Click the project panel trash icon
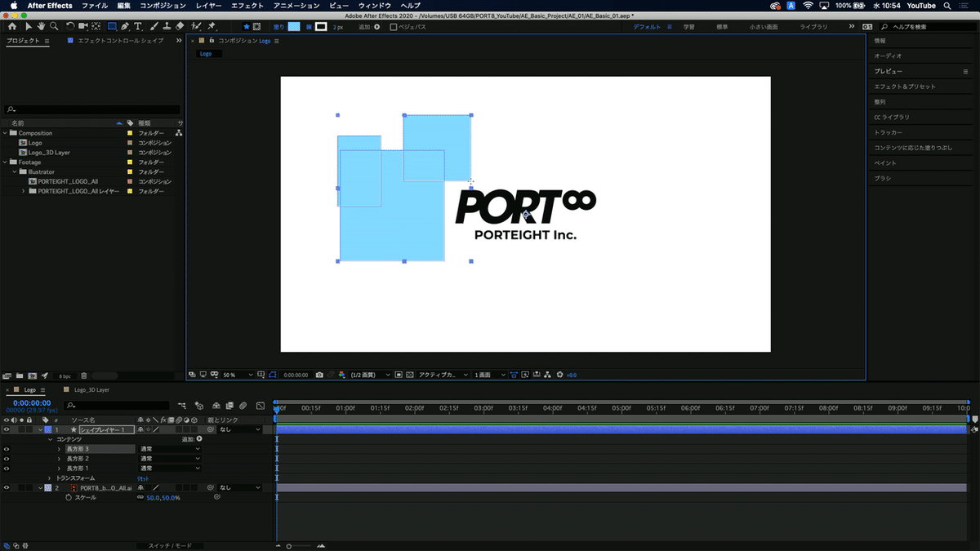Viewport: 980px width, 551px height. [84, 375]
